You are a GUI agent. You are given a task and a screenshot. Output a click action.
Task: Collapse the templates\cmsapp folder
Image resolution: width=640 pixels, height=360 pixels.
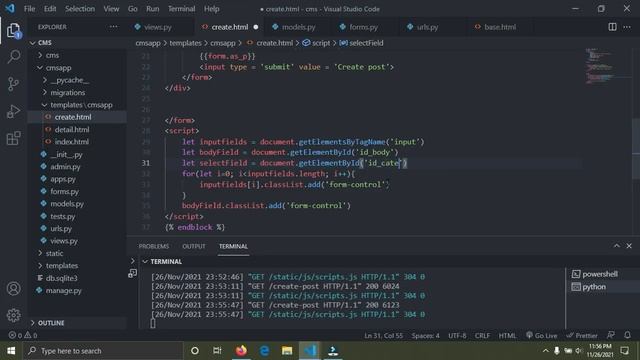coord(44,105)
